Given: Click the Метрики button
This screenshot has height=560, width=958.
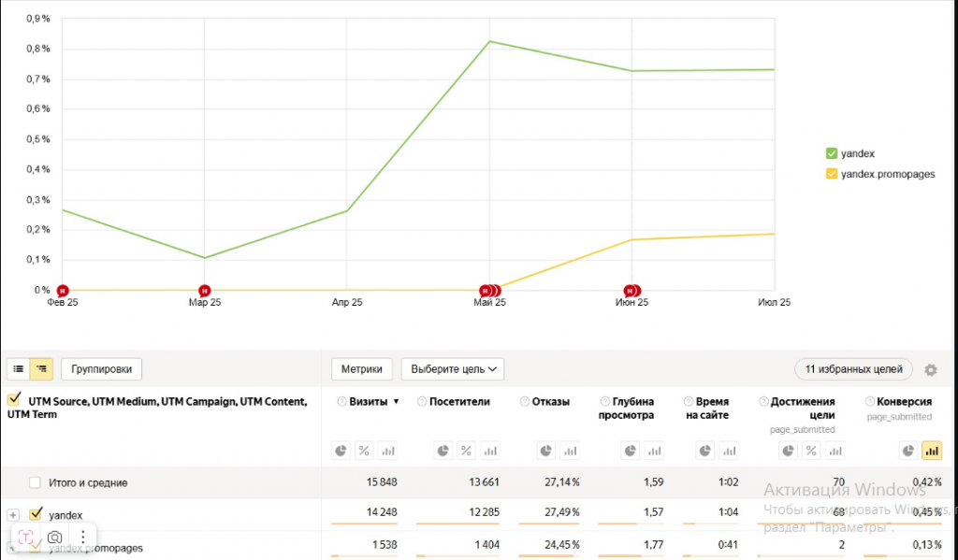Looking at the screenshot, I should point(361,369).
